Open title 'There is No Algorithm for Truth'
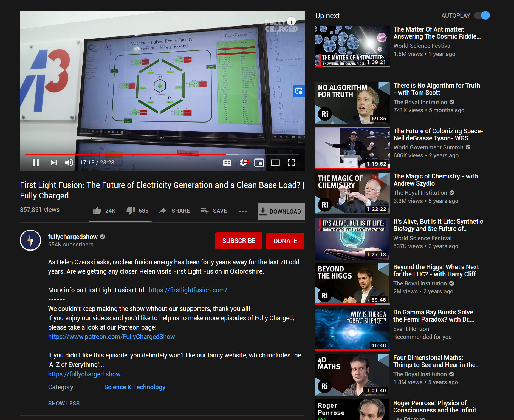Screen dimensions: 514x420 click(437, 89)
